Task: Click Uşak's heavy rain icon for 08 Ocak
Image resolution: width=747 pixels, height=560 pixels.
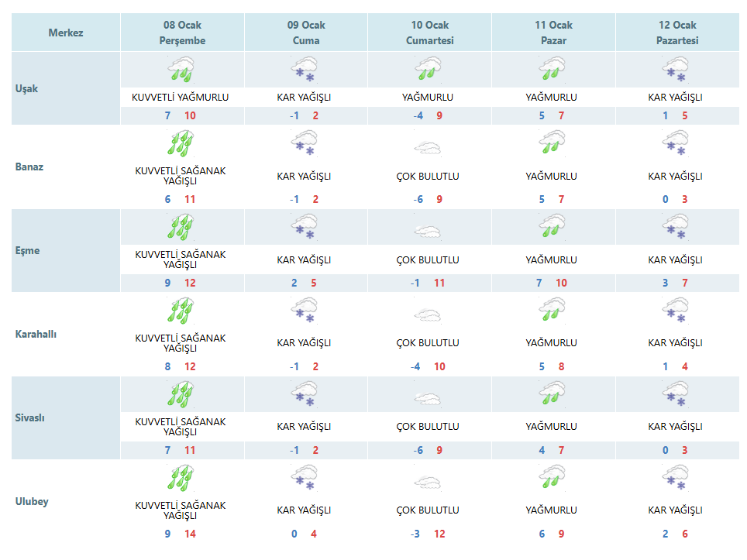Action: [x=181, y=70]
